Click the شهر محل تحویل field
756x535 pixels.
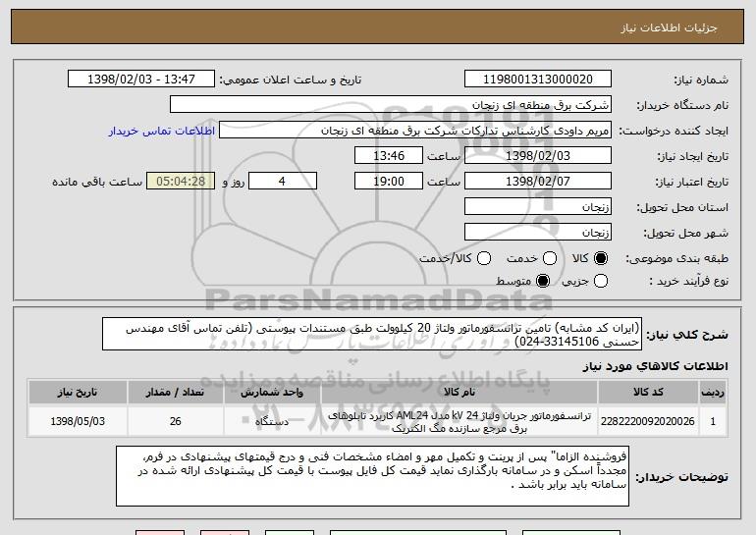[x=538, y=233]
